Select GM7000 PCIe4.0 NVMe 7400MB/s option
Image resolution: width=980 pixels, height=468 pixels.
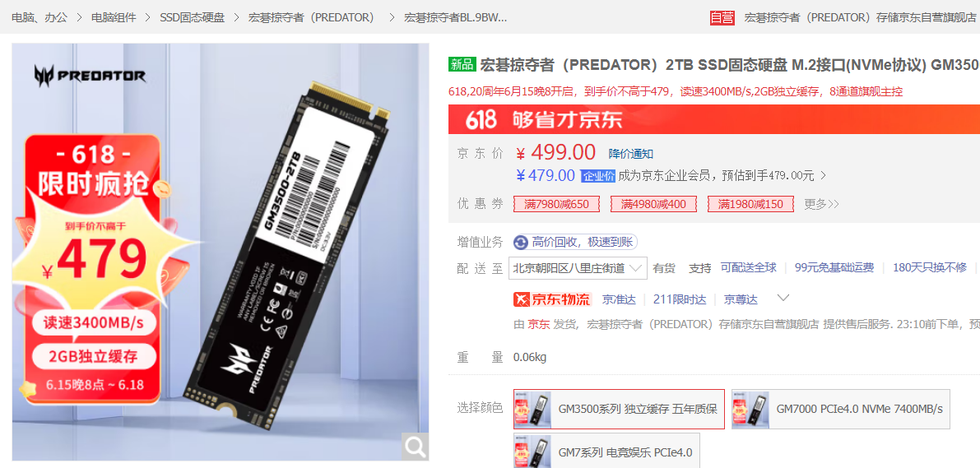coord(841,410)
